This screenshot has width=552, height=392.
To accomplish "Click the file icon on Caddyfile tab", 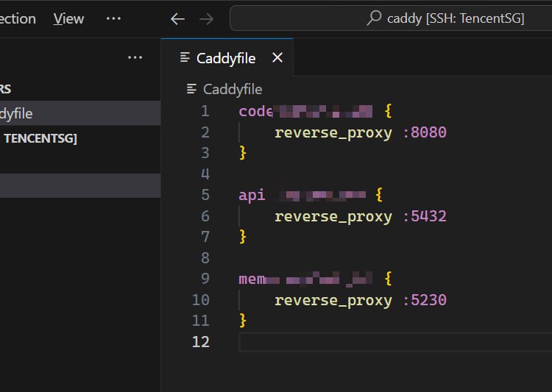I will pyautogui.click(x=185, y=58).
